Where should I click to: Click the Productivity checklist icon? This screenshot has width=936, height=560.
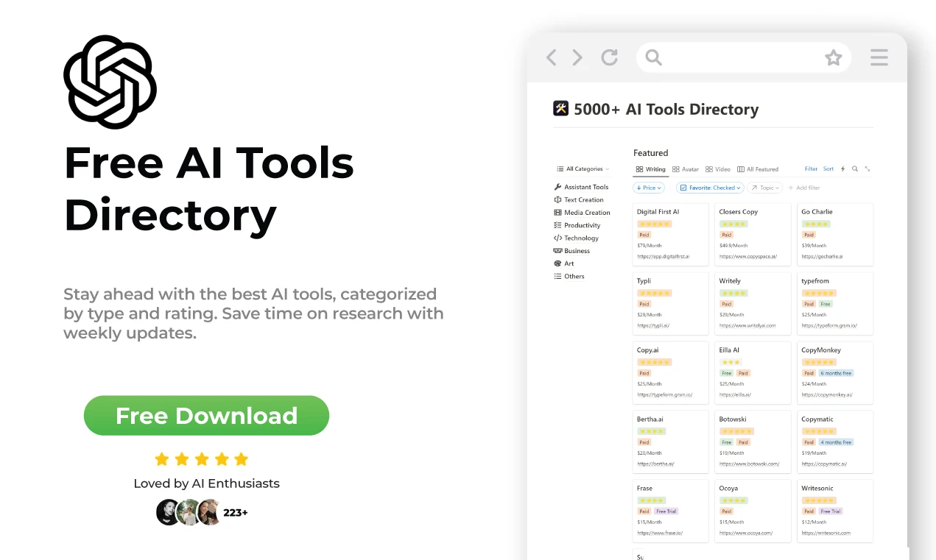[x=557, y=225]
